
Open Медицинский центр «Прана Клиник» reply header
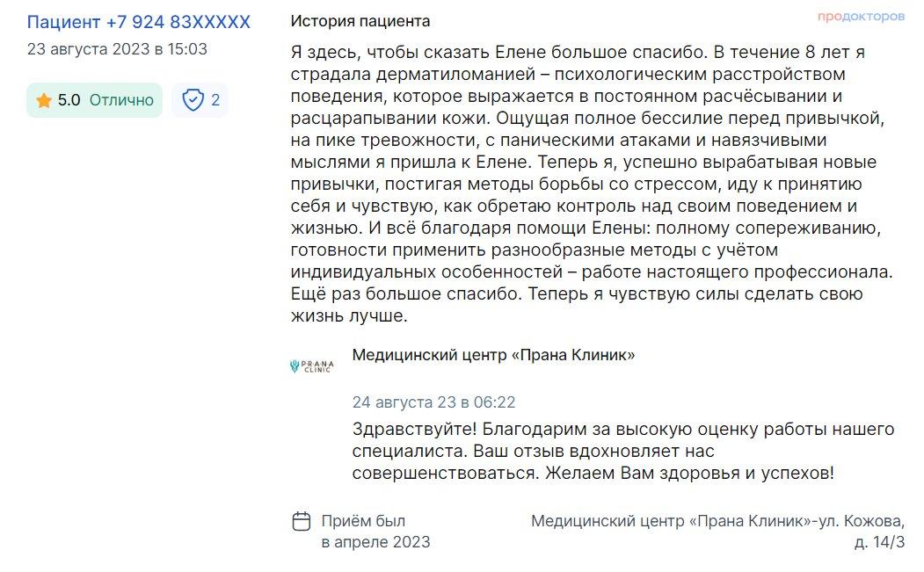pyautogui.click(x=493, y=355)
